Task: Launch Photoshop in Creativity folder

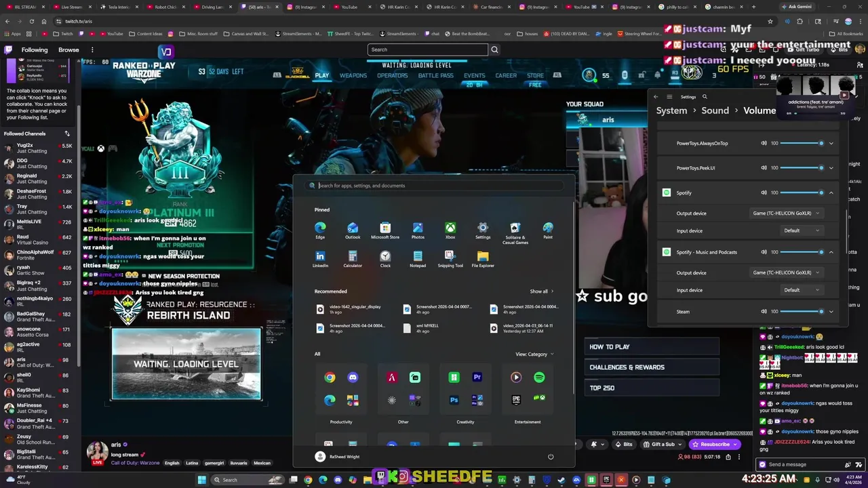Action: click(454, 400)
